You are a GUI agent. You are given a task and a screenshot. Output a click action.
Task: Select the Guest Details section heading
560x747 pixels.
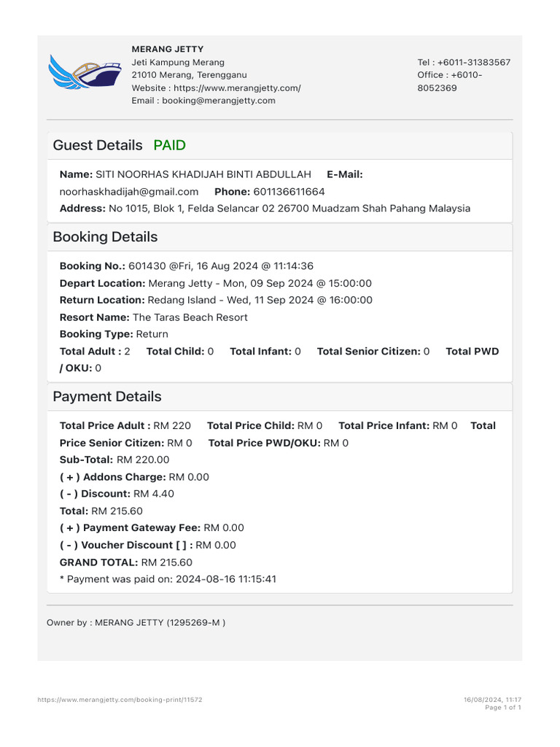(98, 145)
